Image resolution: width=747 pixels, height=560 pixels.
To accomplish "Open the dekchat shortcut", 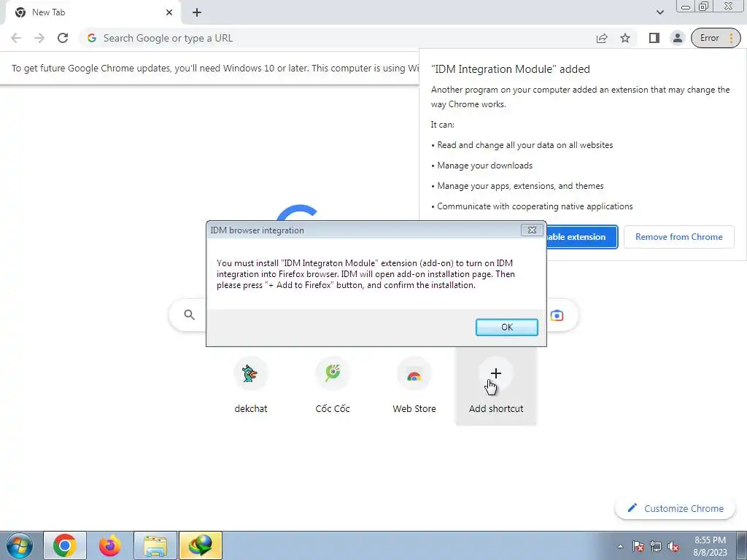I will [x=251, y=386].
